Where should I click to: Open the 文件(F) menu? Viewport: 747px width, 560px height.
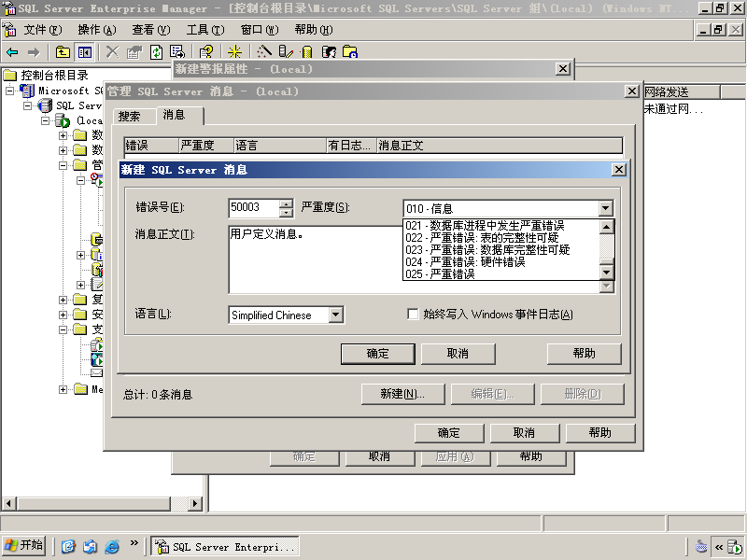43,30
